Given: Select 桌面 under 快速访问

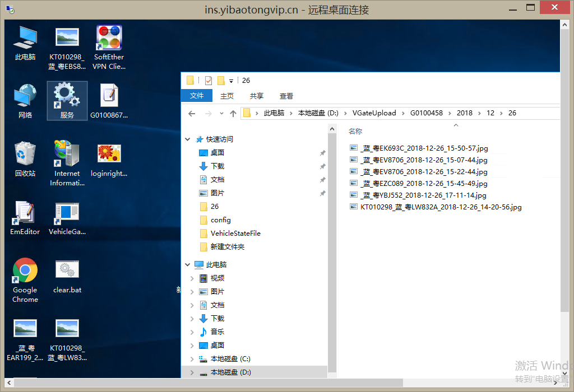Looking at the screenshot, I should point(217,153).
